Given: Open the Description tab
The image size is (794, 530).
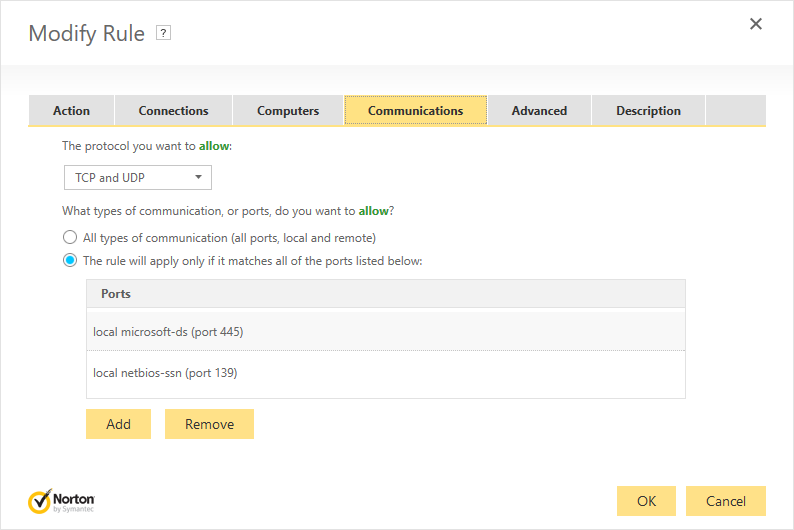Looking at the screenshot, I should tap(648, 110).
